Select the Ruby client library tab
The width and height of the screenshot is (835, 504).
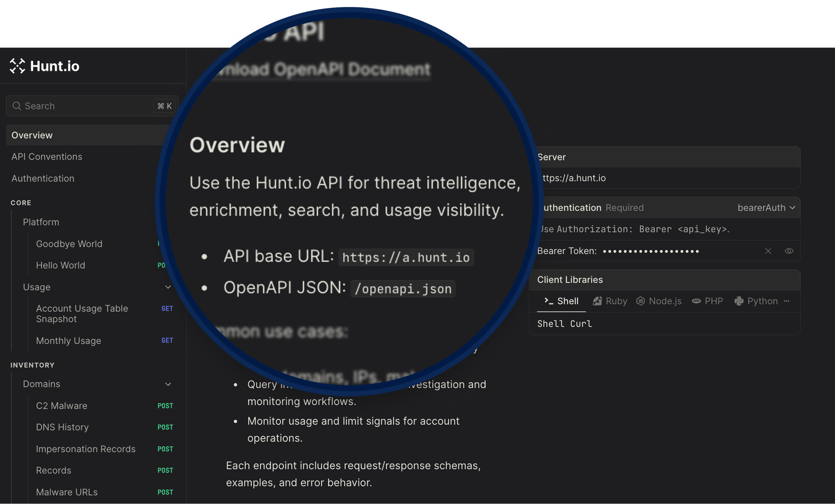tap(610, 301)
